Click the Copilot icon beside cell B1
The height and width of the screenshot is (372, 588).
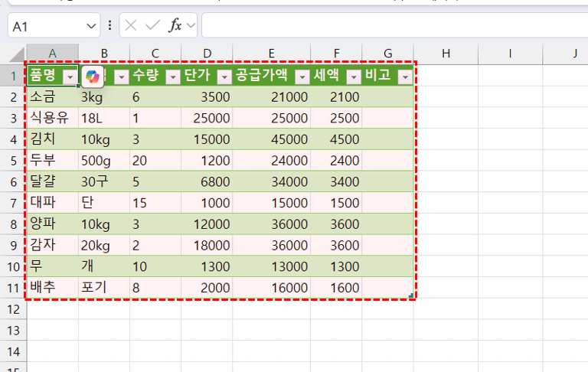point(93,76)
